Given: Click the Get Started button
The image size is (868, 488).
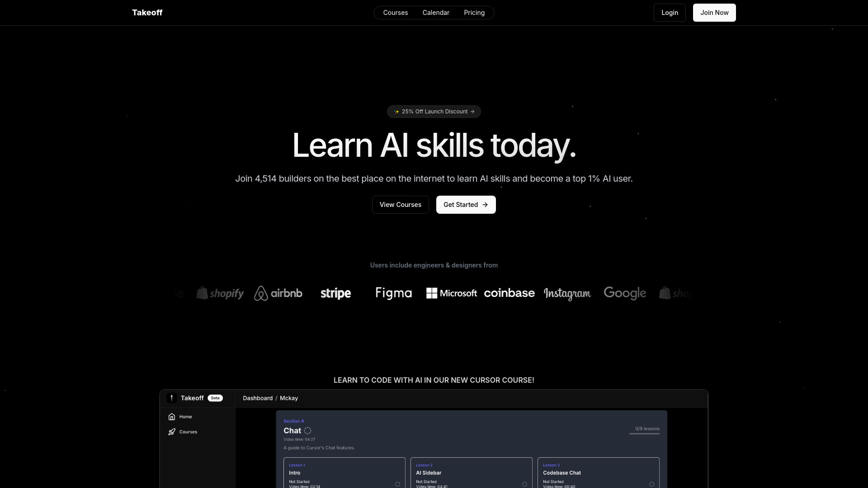Looking at the screenshot, I should tap(466, 204).
